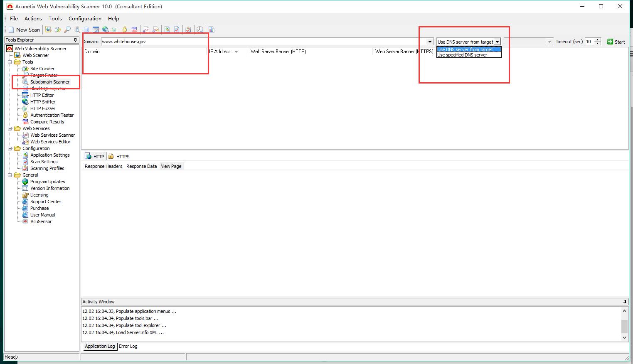Toggle the Activity Window pin icon

[x=625, y=302]
